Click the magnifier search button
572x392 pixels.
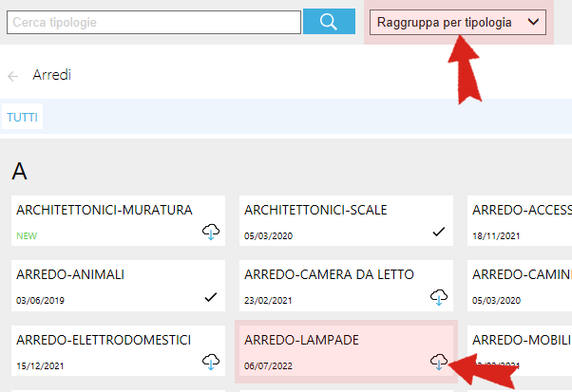[x=329, y=22]
